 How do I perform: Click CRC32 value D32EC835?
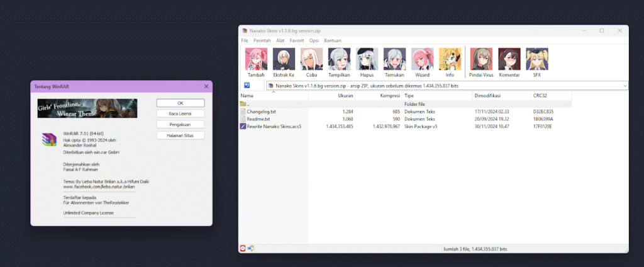click(543, 111)
